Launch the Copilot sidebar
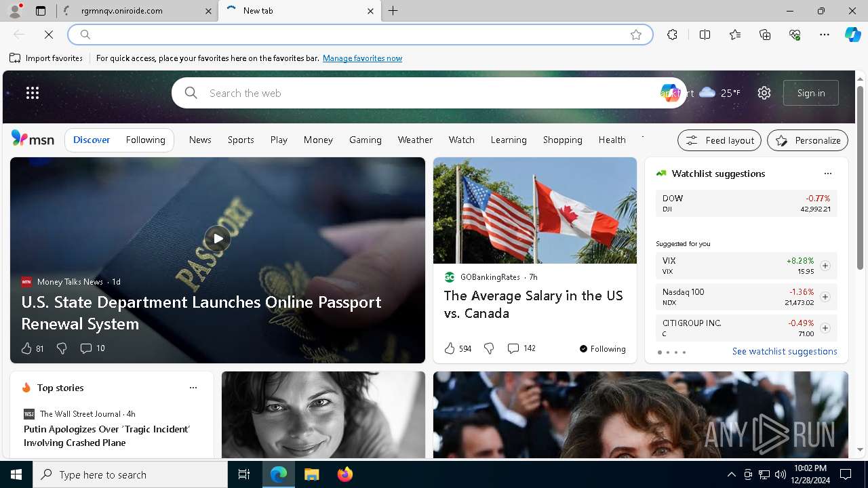This screenshot has width=868, height=488. pyautogui.click(x=852, y=35)
